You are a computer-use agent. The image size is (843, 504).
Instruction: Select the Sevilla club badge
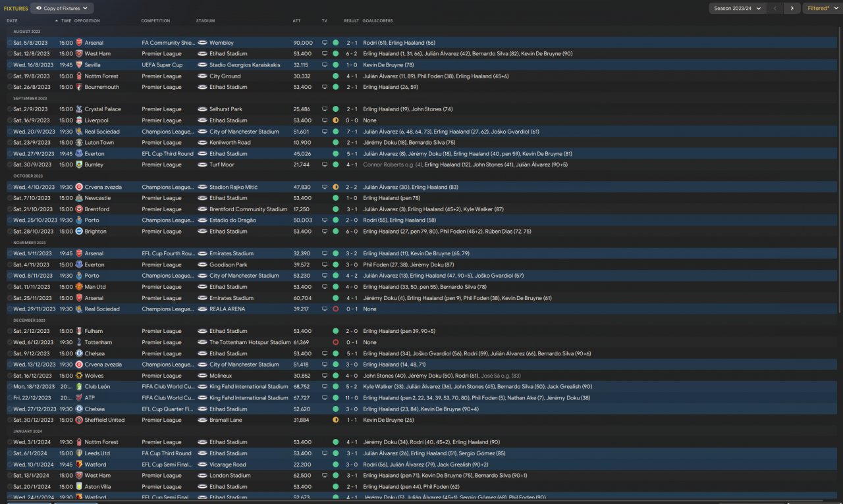79,65
